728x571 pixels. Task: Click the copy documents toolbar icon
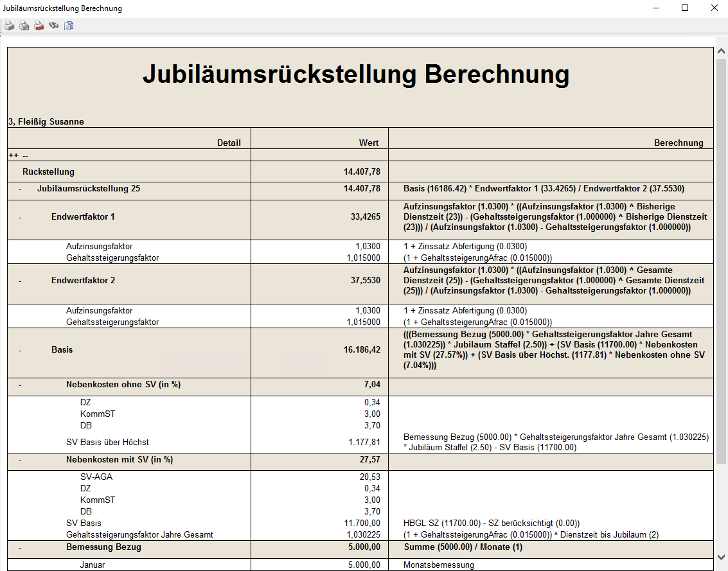pos(69,26)
